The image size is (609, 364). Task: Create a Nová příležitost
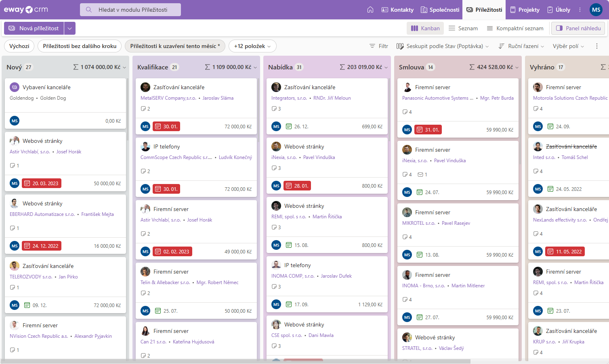click(34, 28)
